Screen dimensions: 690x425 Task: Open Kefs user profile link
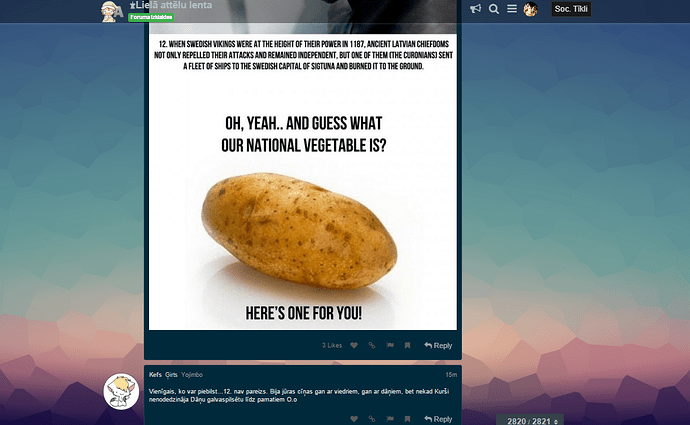click(x=155, y=375)
